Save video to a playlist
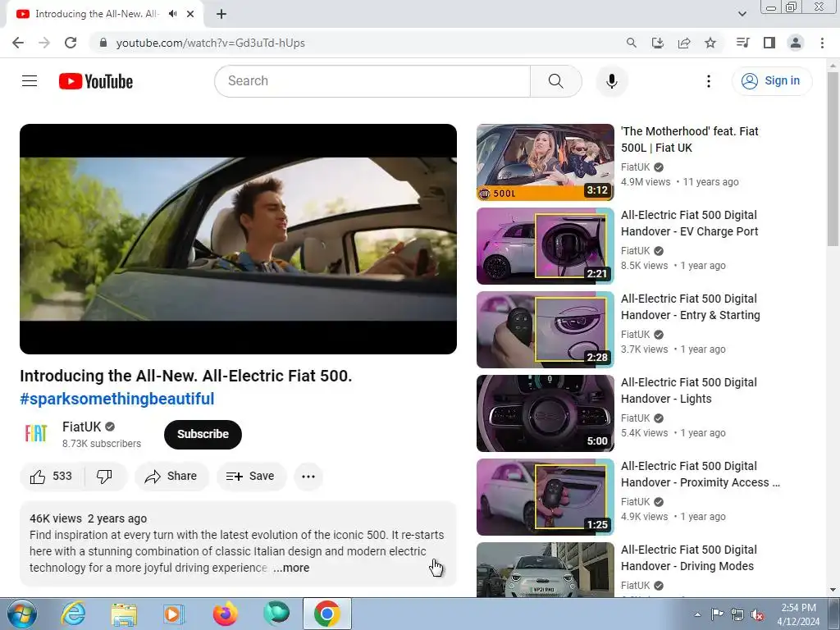 coord(251,477)
